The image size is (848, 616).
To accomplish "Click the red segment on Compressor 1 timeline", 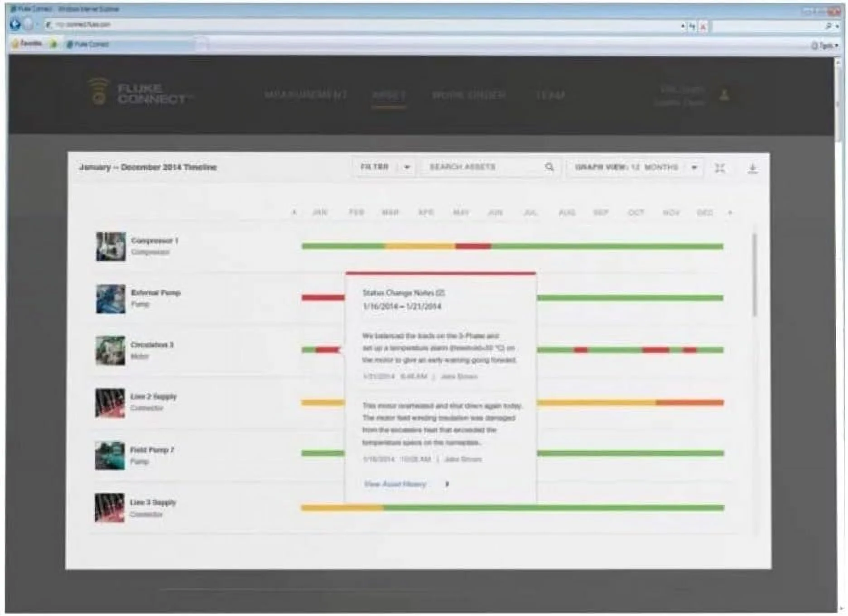I will pos(473,246).
